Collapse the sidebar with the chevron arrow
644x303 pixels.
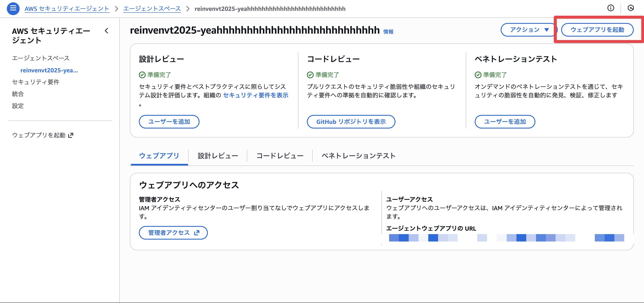[x=106, y=31]
